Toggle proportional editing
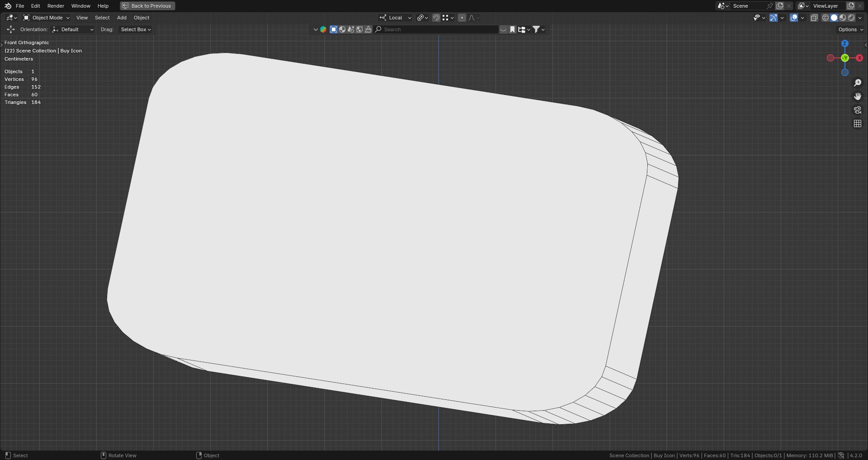868x460 pixels. 462,18
